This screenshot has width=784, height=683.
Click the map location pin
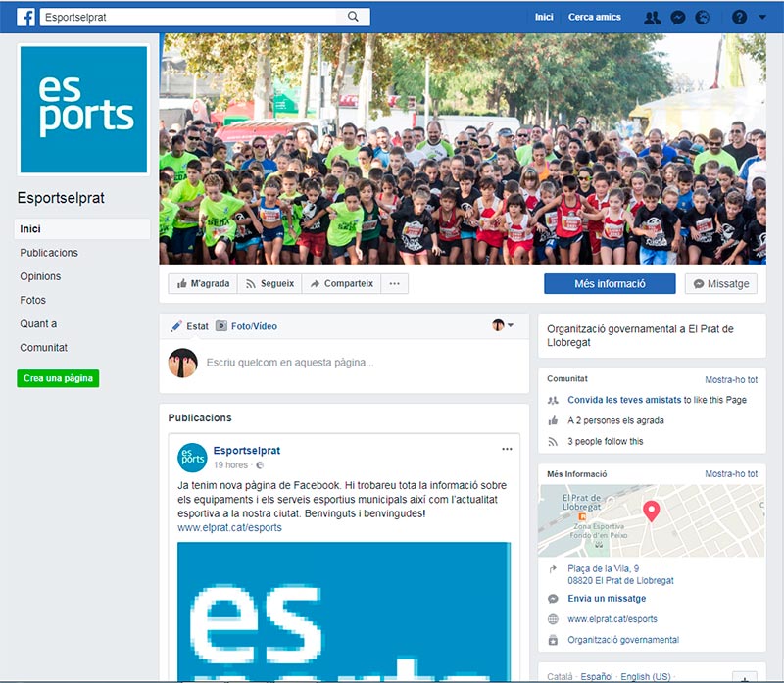651,512
